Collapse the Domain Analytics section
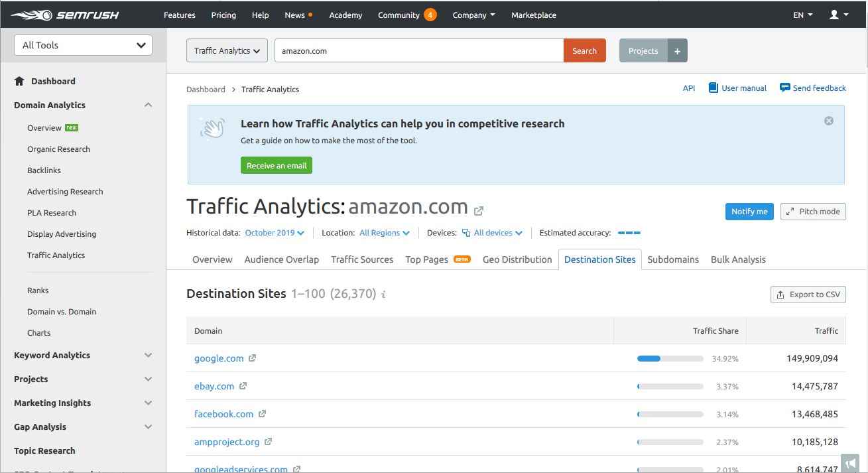 [148, 104]
